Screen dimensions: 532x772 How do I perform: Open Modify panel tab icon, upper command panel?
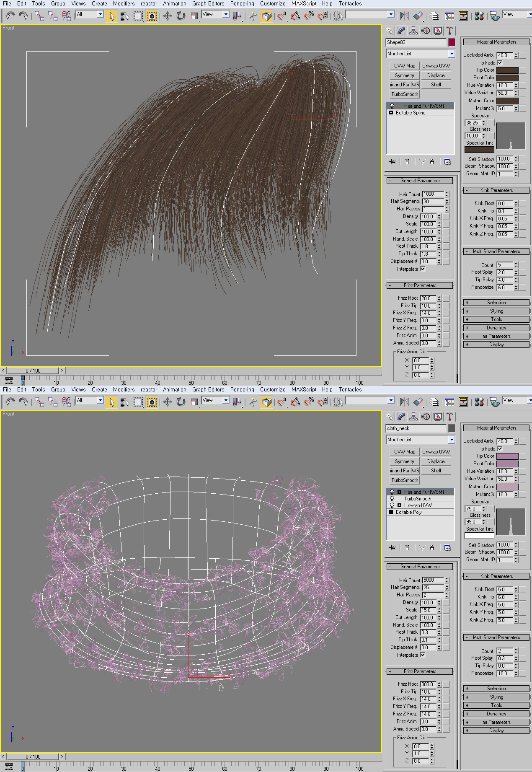[x=402, y=31]
